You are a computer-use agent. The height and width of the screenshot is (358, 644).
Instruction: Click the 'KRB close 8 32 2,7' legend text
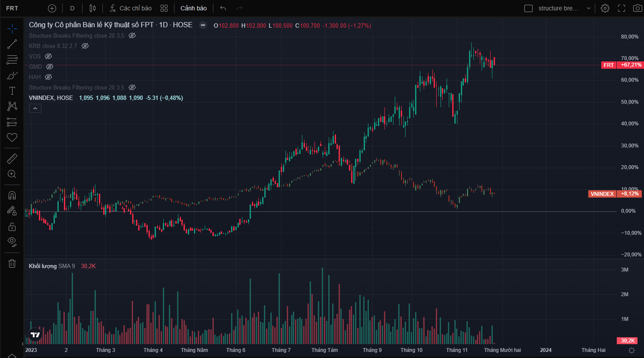(53, 46)
